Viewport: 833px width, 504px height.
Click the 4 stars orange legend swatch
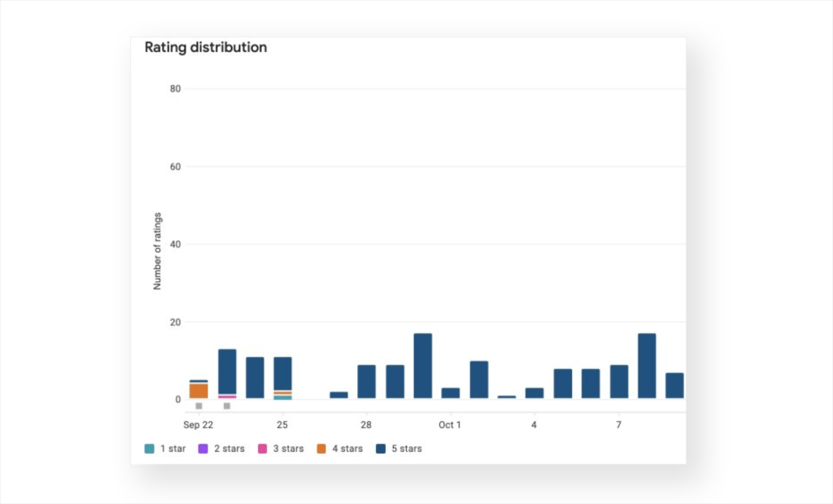321,449
